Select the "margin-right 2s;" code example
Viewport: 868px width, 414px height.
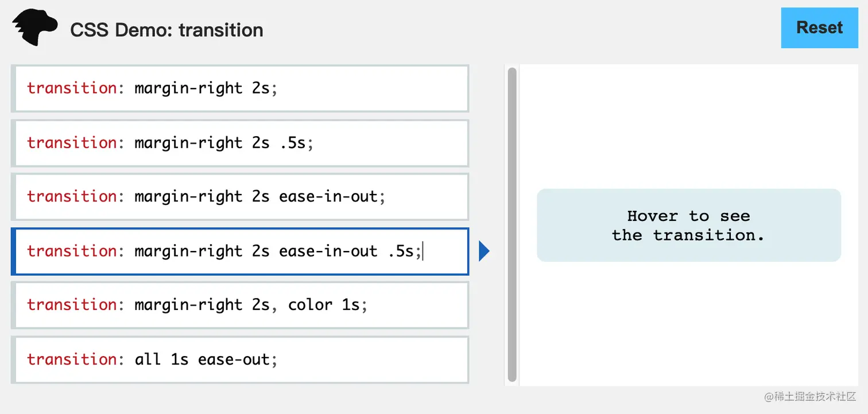point(240,88)
